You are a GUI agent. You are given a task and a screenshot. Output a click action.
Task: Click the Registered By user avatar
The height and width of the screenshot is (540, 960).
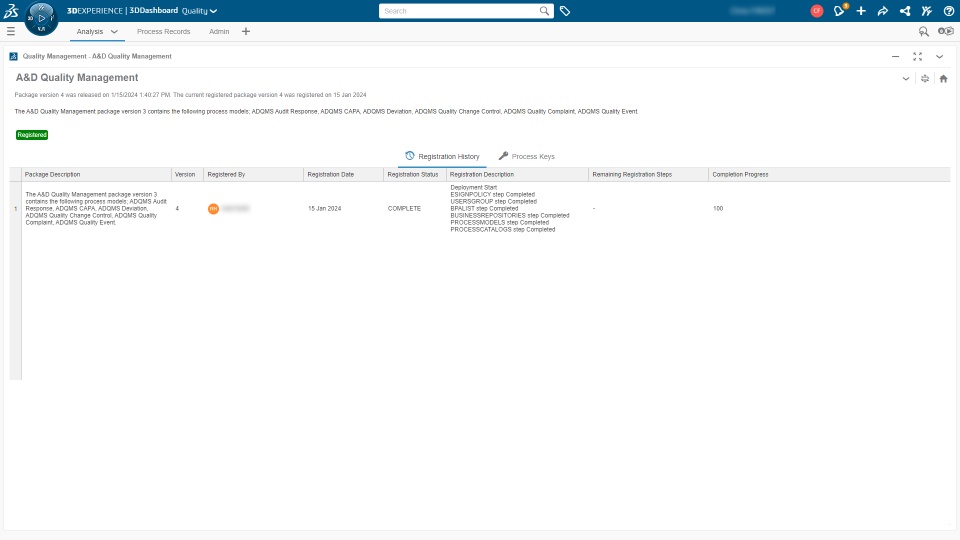tap(213, 209)
